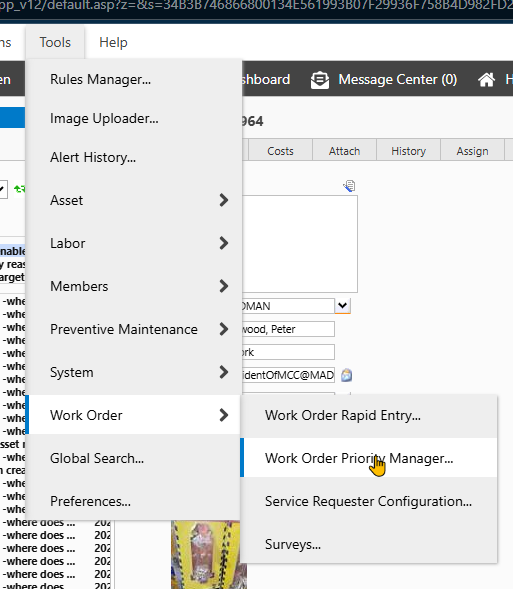The width and height of the screenshot is (513, 589).
Task: Switch to the Attach tab
Action: tap(344, 151)
